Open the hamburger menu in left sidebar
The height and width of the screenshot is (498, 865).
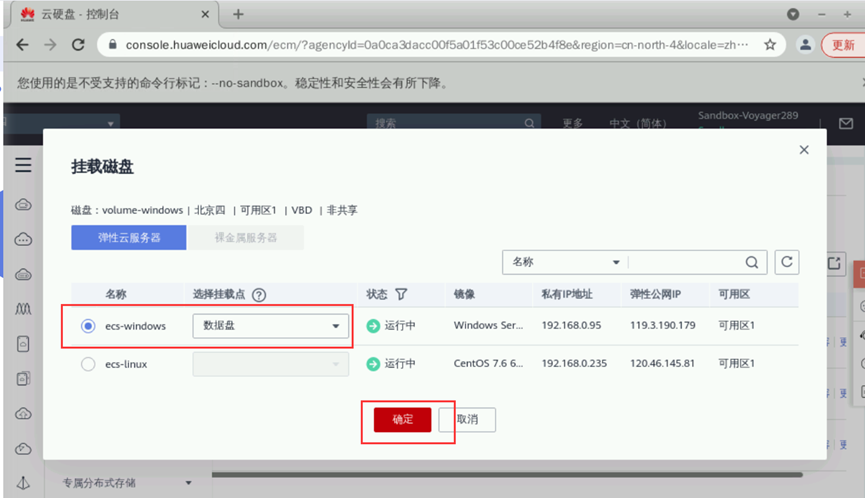click(x=23, y=165)
